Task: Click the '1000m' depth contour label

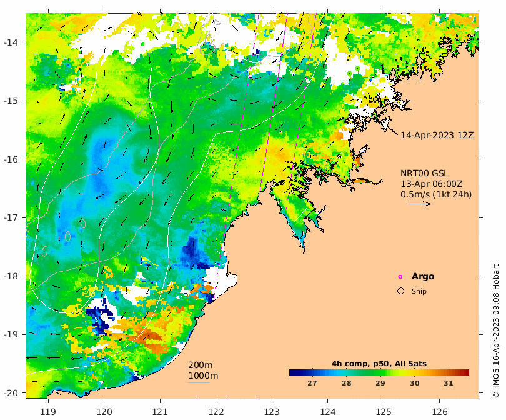Action: tap(203, 376)
